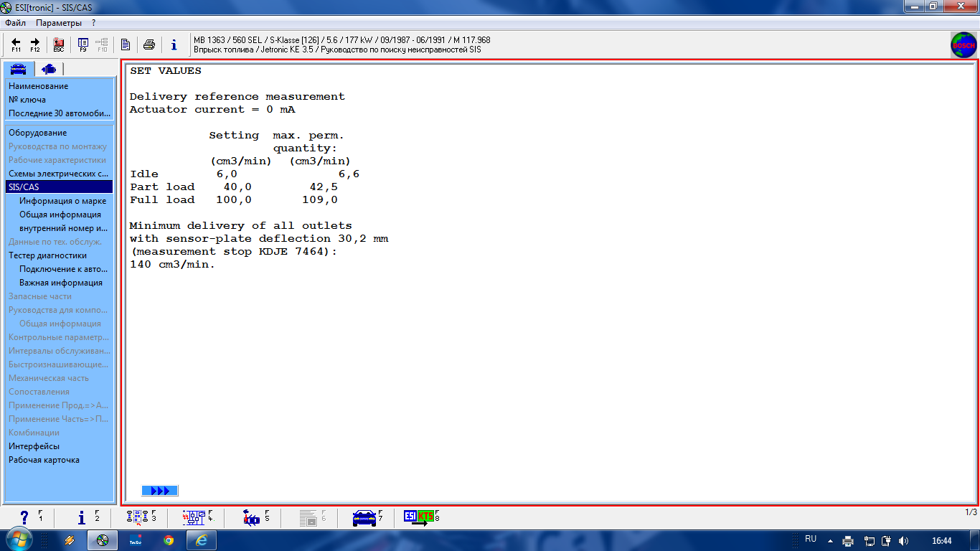Select the highlighted 'SIS/CAS' entry
Viewport: 980px width, 551px height.
coord(60,187)
